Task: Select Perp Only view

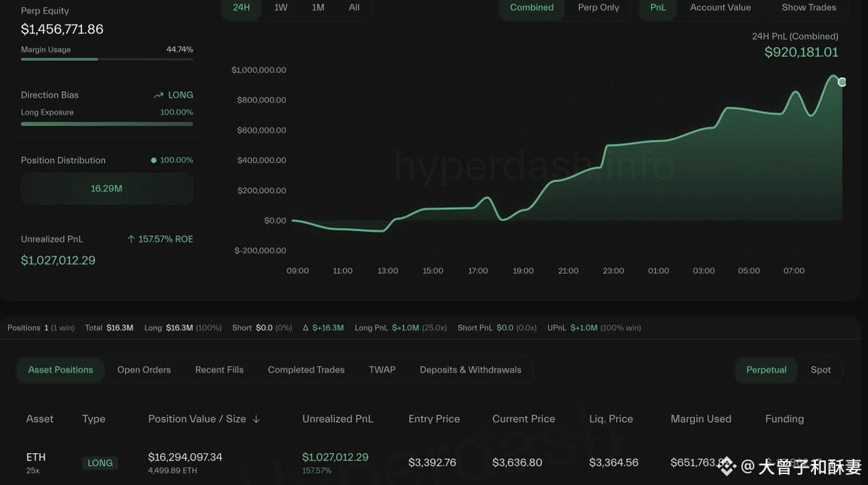Action: [x=599, y=8]
